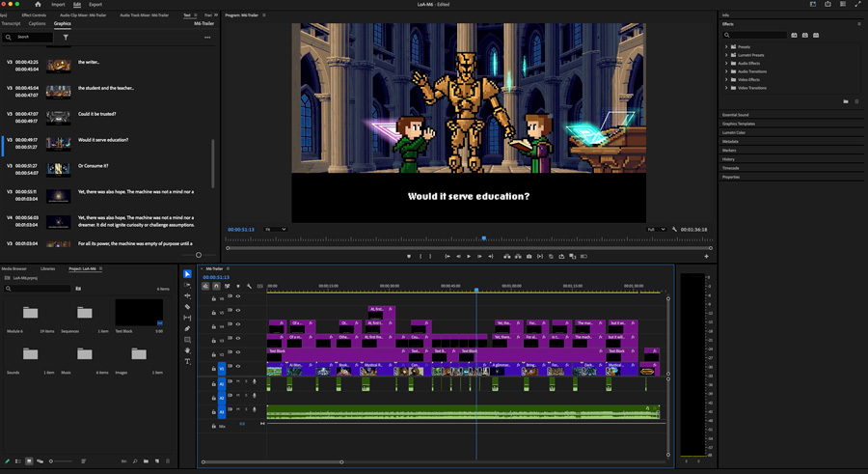The height and width of the screenshot is (474, 868).
Task: Pick the Type tool
Action: [188, 361]
